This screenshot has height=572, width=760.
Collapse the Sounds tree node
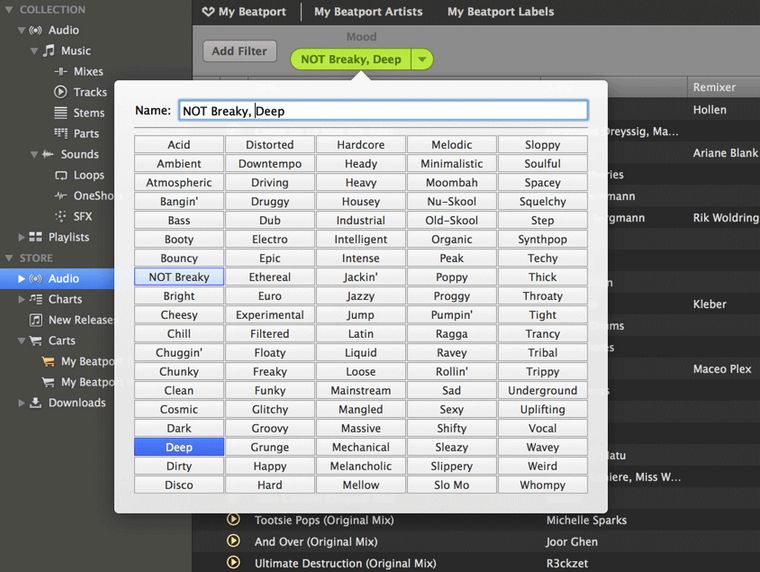coord(34,155)
